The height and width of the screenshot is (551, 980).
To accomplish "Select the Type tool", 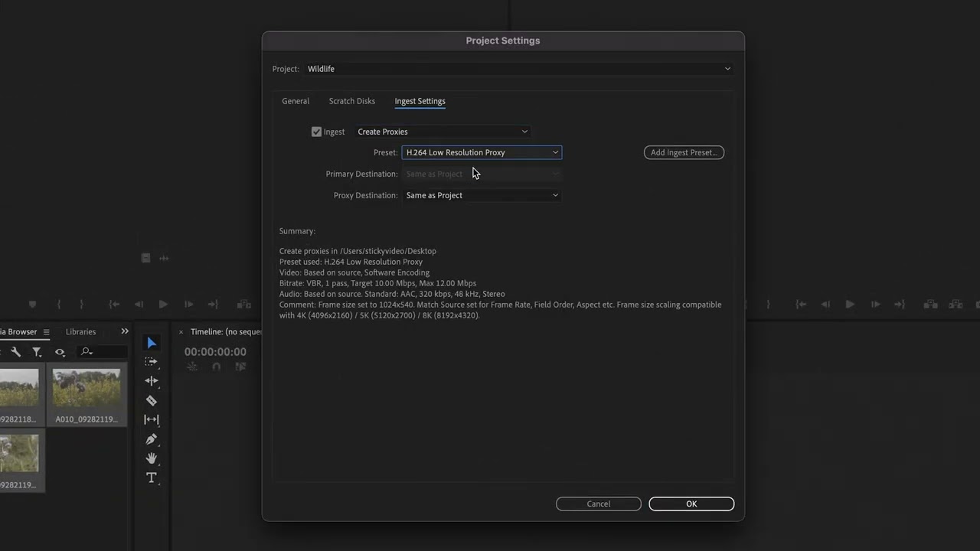I will coord(152,478).
